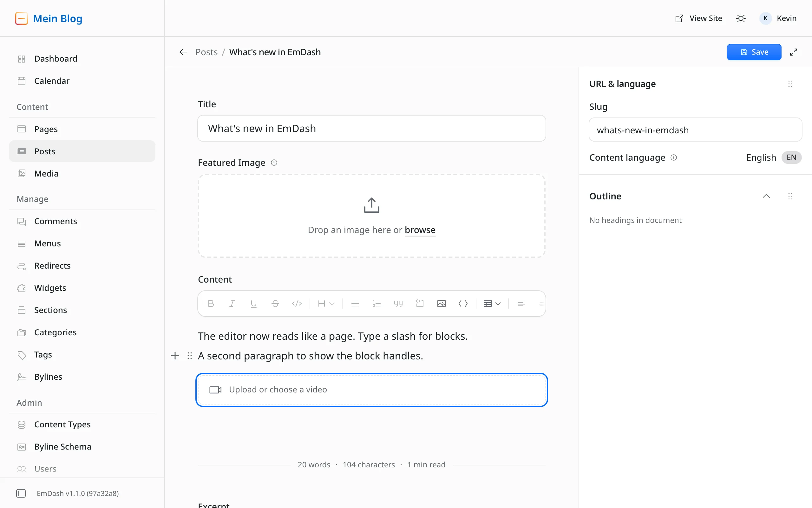812x508 pixels.
Task: Toggle the light/dark theme sun icon
Action: pos(741,18)
